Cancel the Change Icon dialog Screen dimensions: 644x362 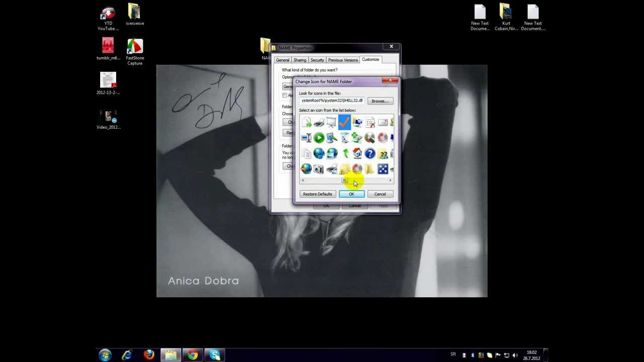[380, 194]
